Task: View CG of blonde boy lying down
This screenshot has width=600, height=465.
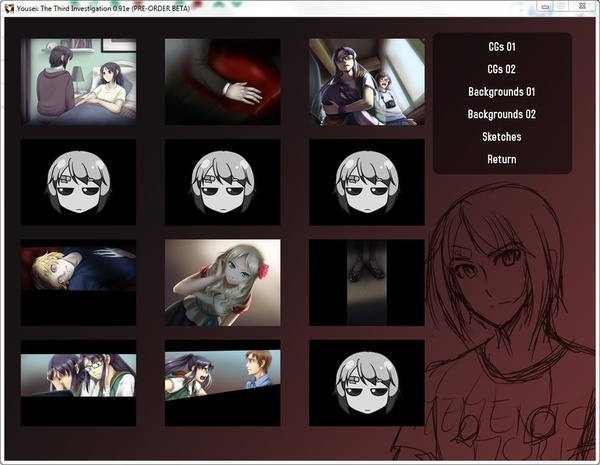Action: pyautogui.click(x=78, y=282)
